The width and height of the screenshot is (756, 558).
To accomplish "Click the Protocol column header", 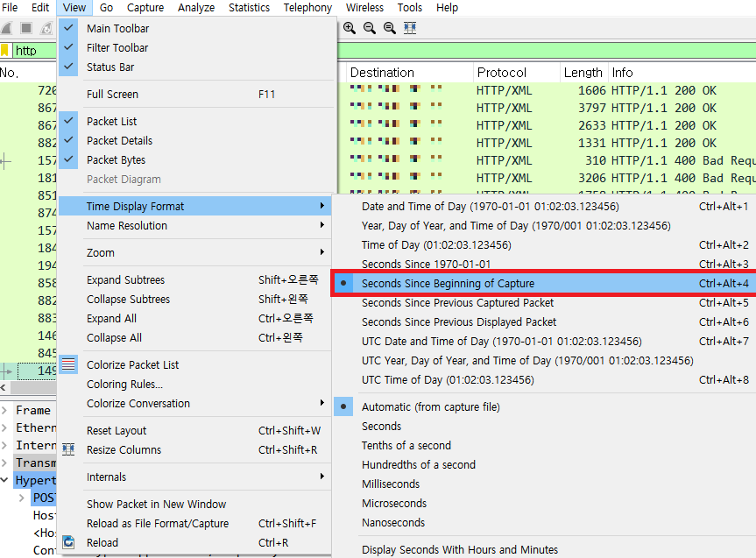I will tap(517, 73).
